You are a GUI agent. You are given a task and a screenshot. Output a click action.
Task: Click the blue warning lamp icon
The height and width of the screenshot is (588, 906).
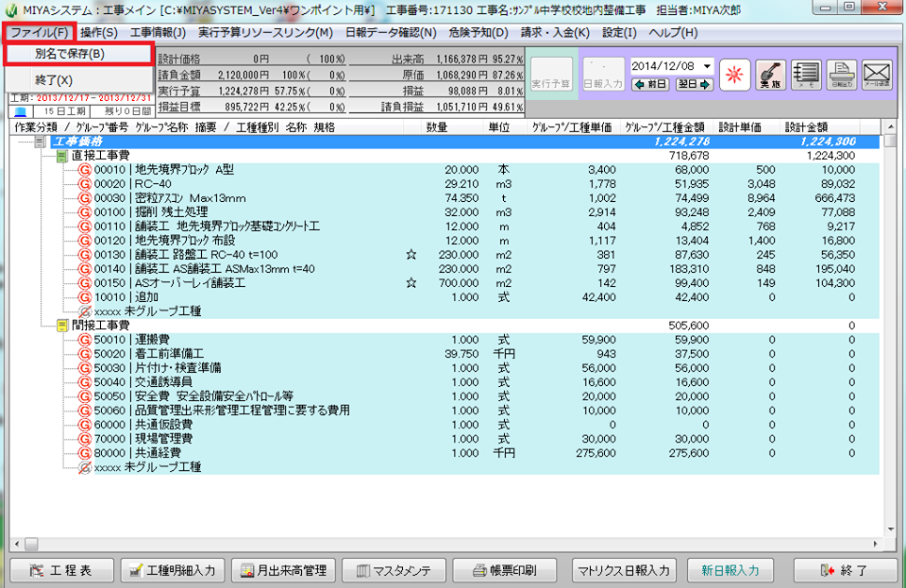point(21,111)
